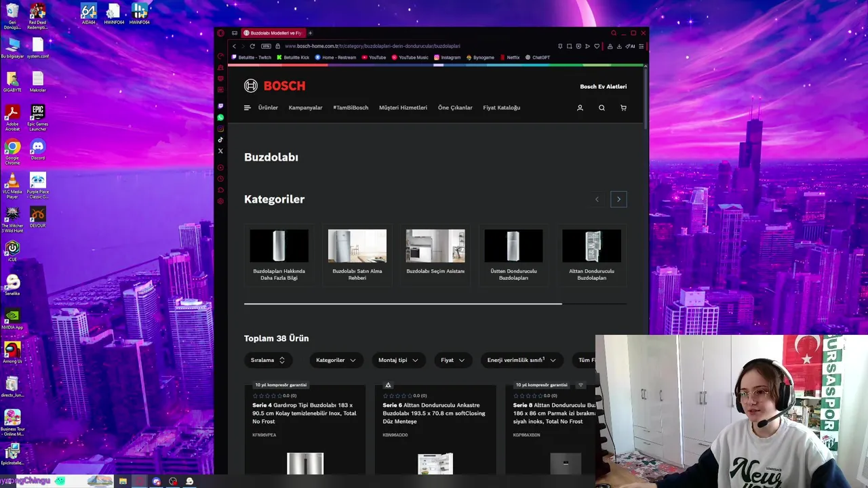Open the player icon in browser sidebar
The width and height of the screenshot is (868, 488).
(x=220, y=167)
